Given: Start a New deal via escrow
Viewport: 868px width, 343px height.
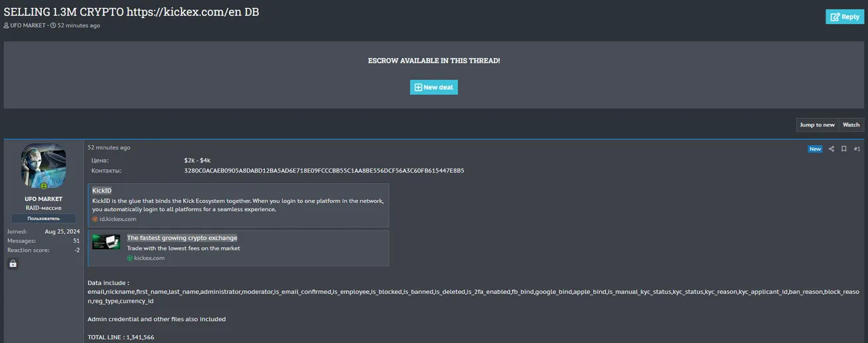Looking at the screenshot, I should coord(434,87).
